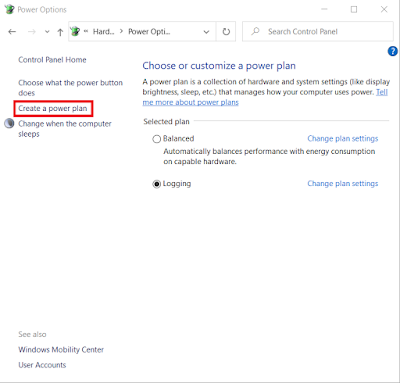Click Create a power plan
Screen dimensions: 400x383
[x=53, y=108]
